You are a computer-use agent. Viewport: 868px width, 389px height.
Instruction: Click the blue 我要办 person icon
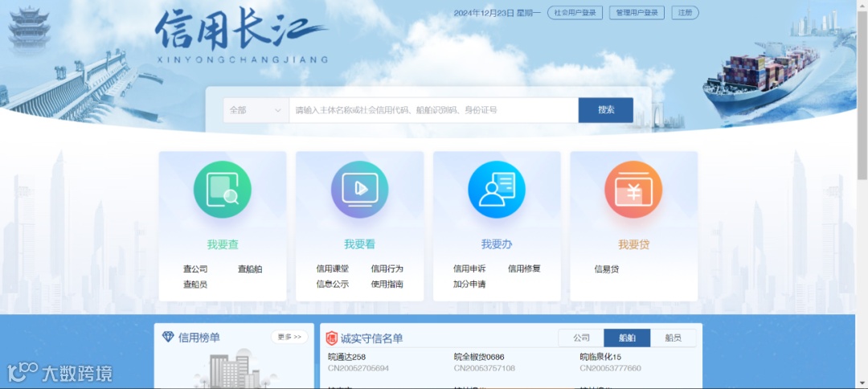coord(497,190)
